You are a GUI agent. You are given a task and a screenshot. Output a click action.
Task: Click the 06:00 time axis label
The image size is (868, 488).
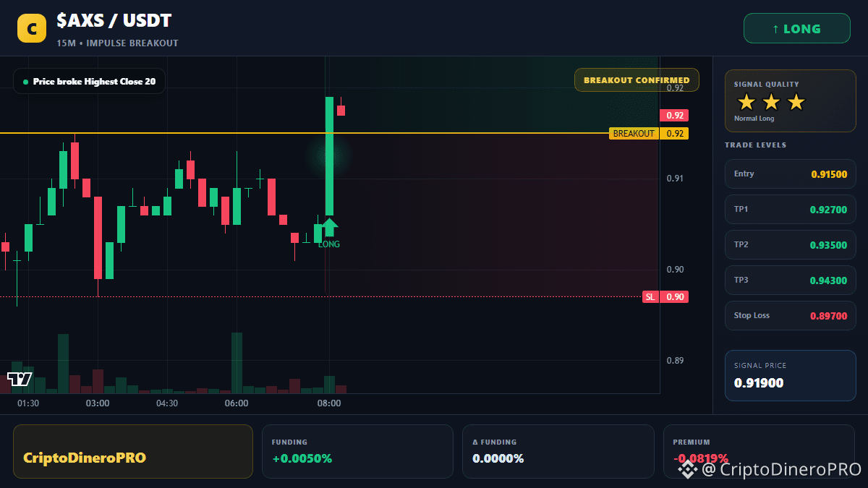point(237,403)
